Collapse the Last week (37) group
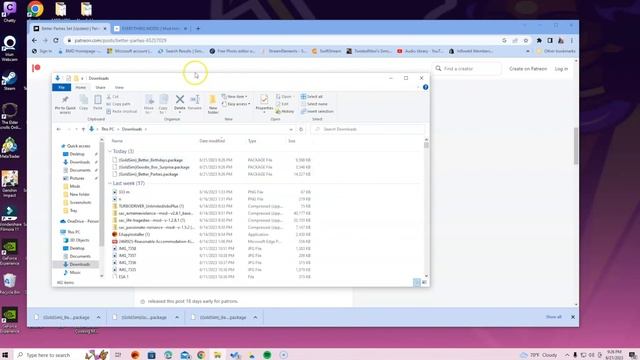640x360 pixels. click(x=110, y=183)
